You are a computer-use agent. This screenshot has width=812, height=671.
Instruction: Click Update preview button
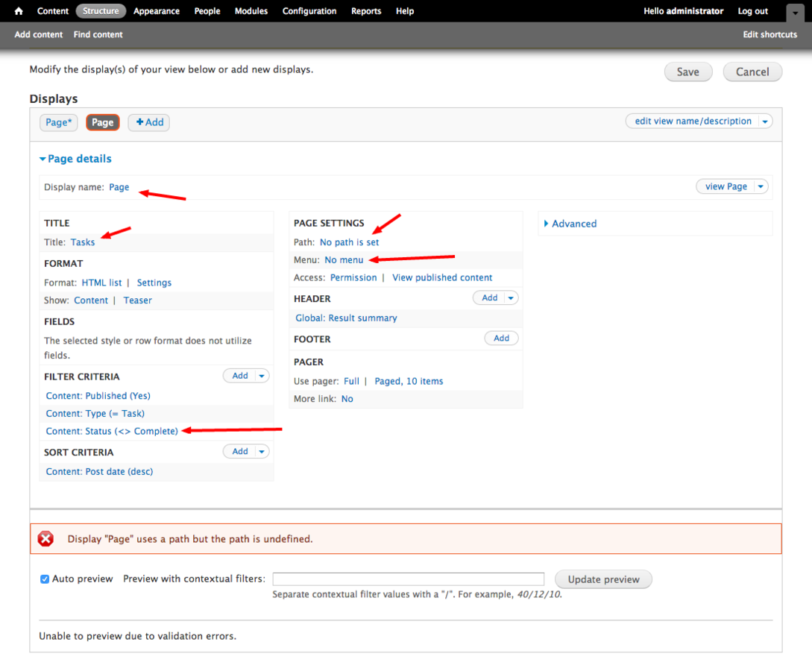pos(603,579)
